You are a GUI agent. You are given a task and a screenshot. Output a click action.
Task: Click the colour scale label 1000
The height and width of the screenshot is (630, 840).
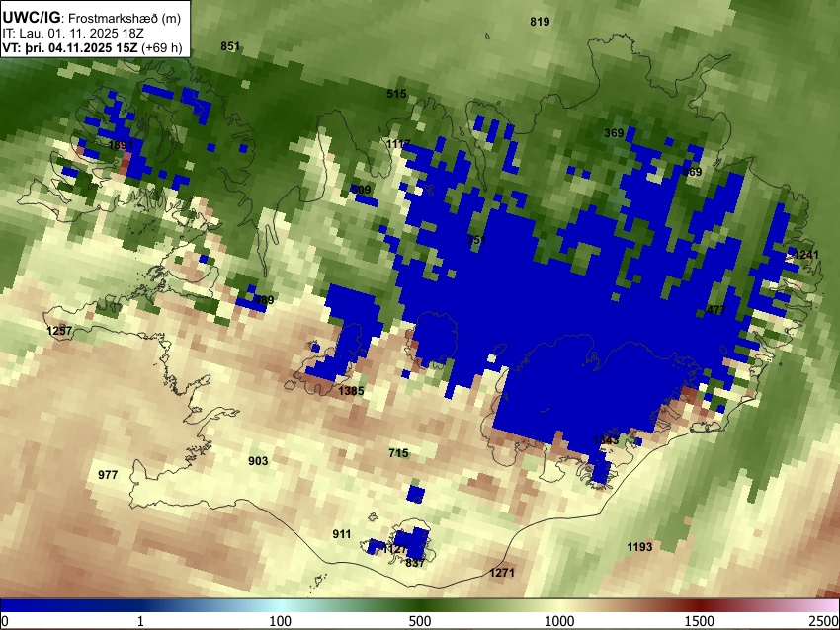coord(559,621)
